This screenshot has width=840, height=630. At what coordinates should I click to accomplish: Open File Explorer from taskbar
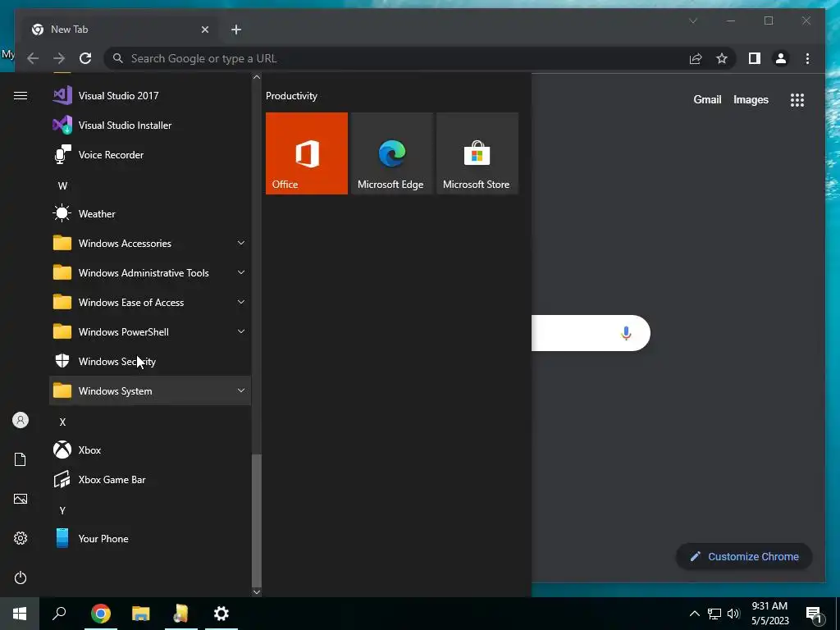[x=141, y=614]
